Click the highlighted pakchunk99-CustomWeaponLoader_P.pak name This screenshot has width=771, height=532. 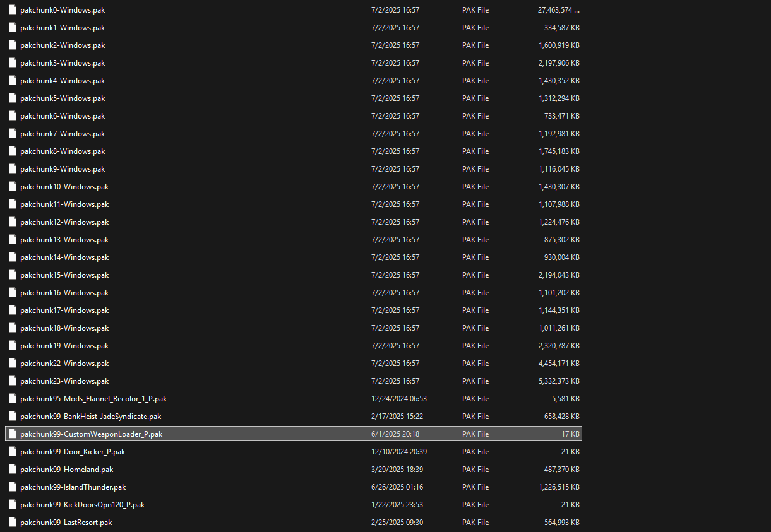(92, 434)
